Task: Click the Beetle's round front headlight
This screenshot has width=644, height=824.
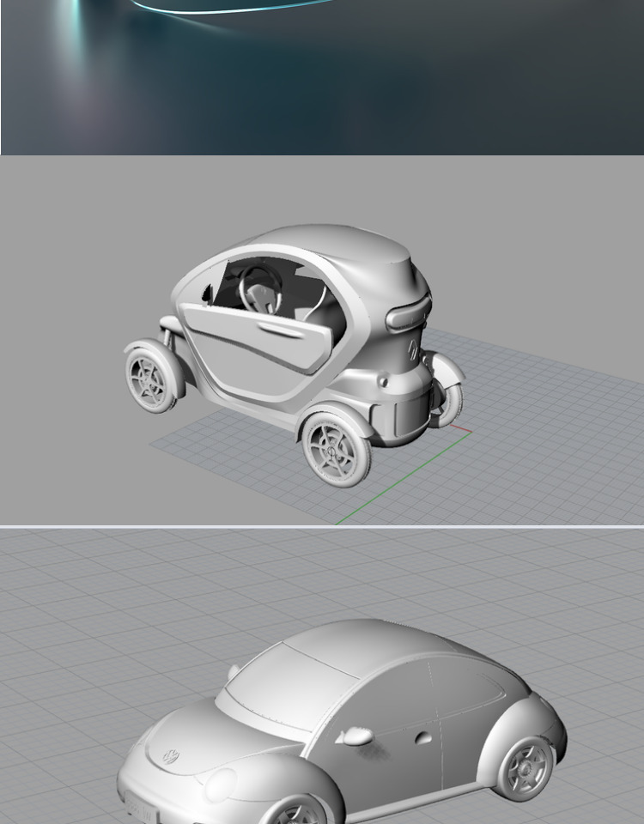Action: tap(221, 785)
